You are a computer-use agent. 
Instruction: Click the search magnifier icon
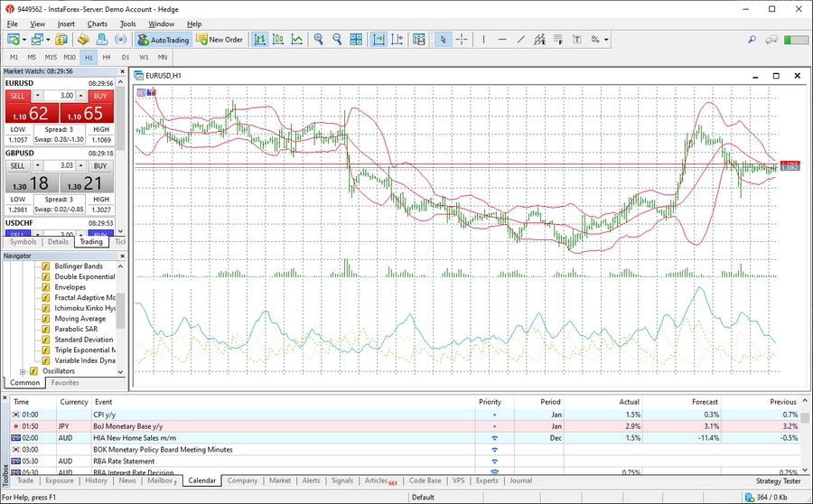(752, 40)
